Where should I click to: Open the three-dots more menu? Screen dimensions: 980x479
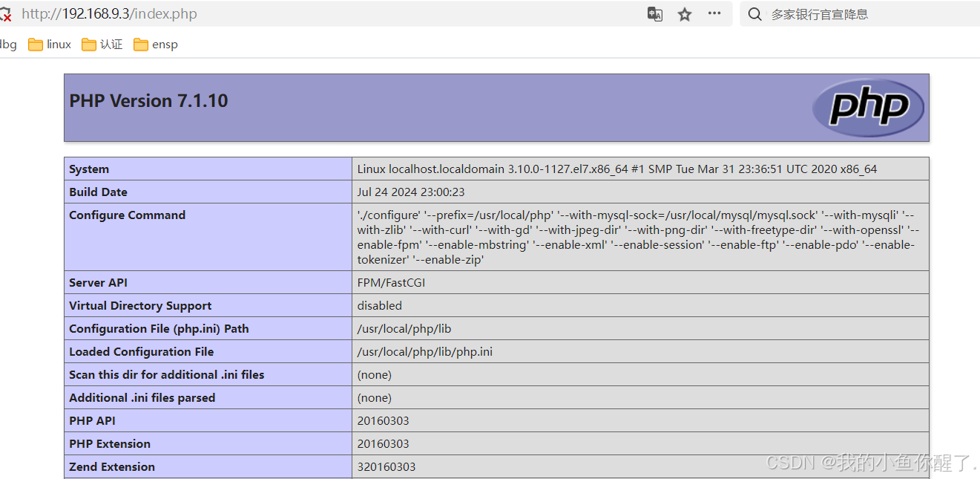pyautogui.click(x=714, y=13)
